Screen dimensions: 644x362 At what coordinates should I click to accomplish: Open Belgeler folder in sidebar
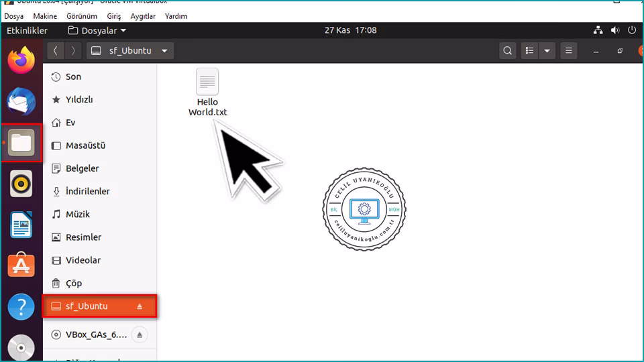(x=100, y=169)
